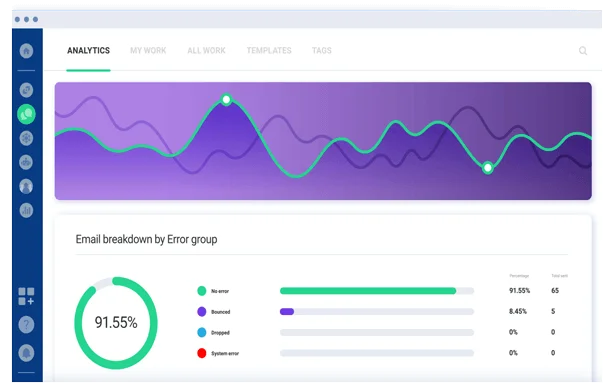Open the user profile icon in sidebar

tap(26, 187)
